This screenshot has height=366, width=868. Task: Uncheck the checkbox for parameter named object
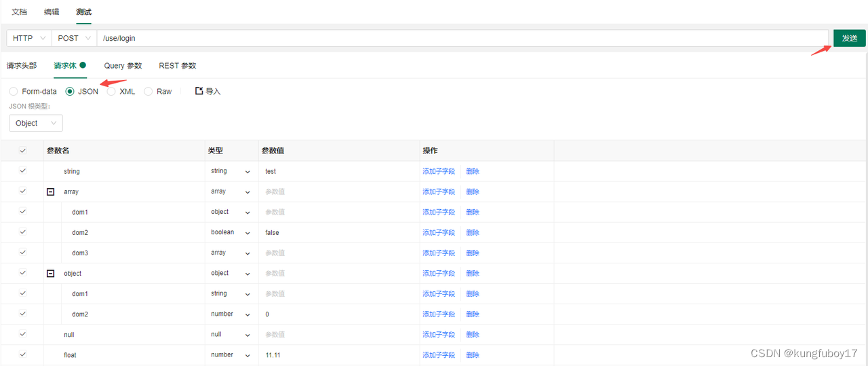click(23, 273)
